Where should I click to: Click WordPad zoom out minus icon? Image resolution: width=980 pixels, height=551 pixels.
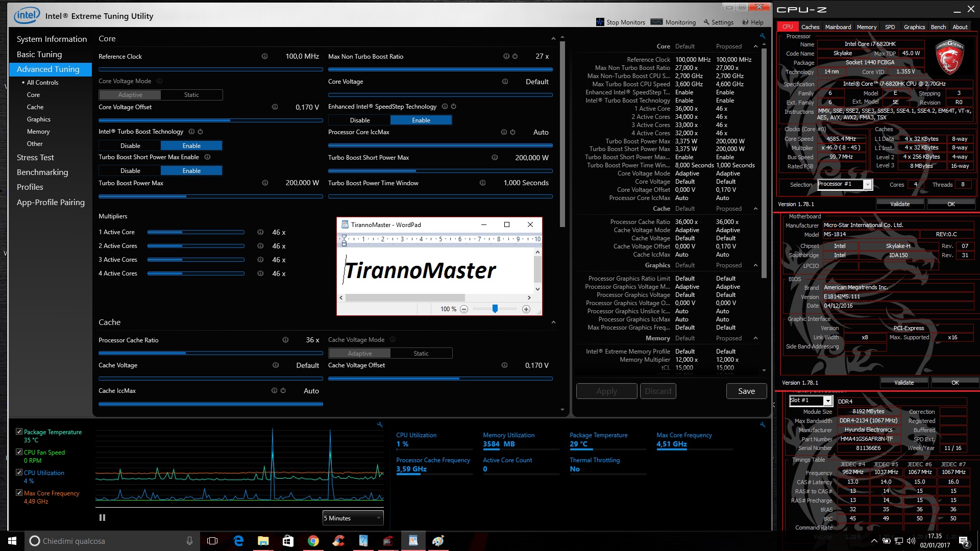tap(463, 309)
